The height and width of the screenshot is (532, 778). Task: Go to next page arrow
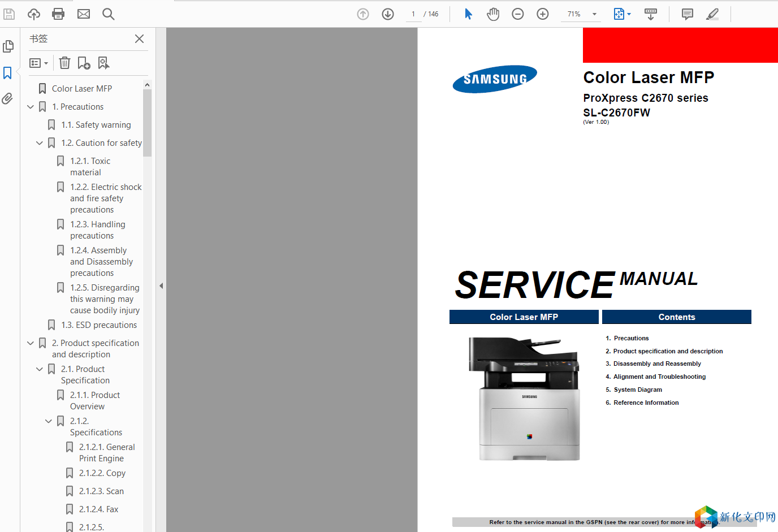(388, 14)
